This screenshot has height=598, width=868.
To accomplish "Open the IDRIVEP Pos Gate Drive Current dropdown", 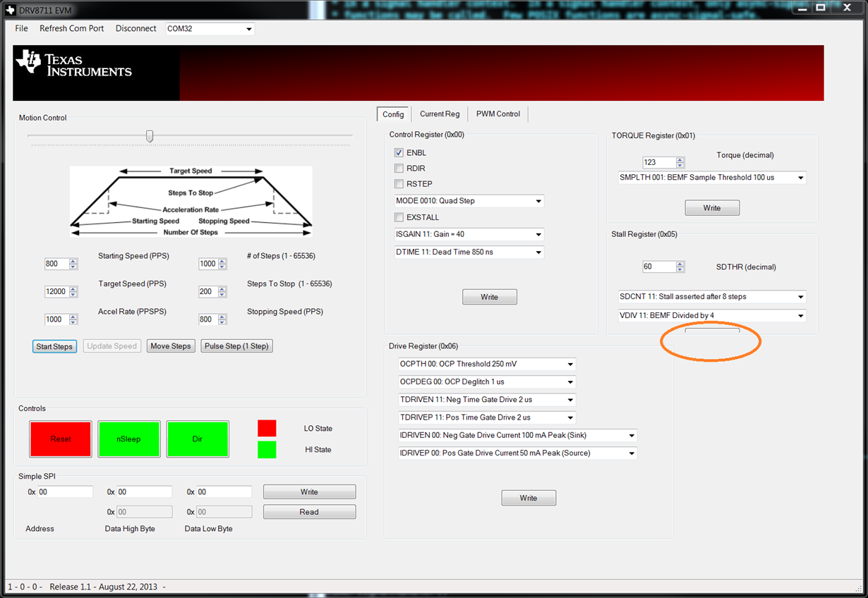I will [518, 453].
